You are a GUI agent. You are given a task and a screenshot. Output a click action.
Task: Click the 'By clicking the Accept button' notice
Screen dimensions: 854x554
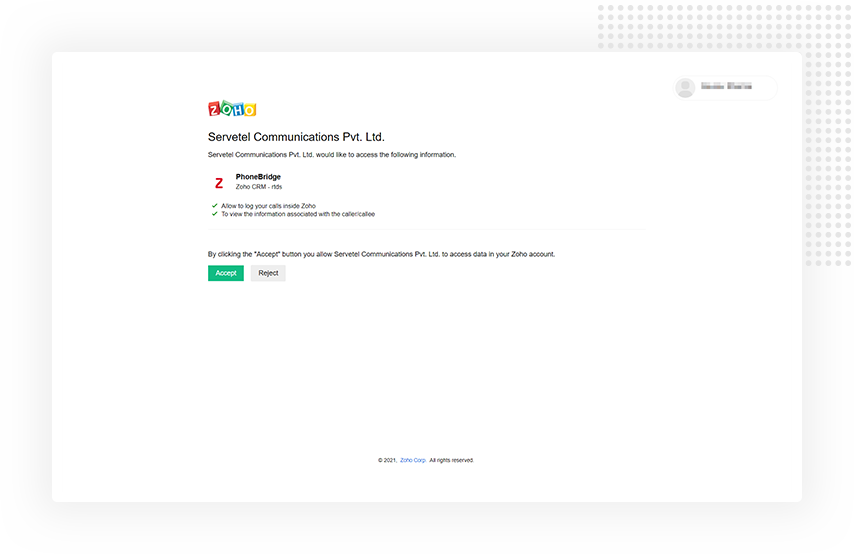point(381,254)
